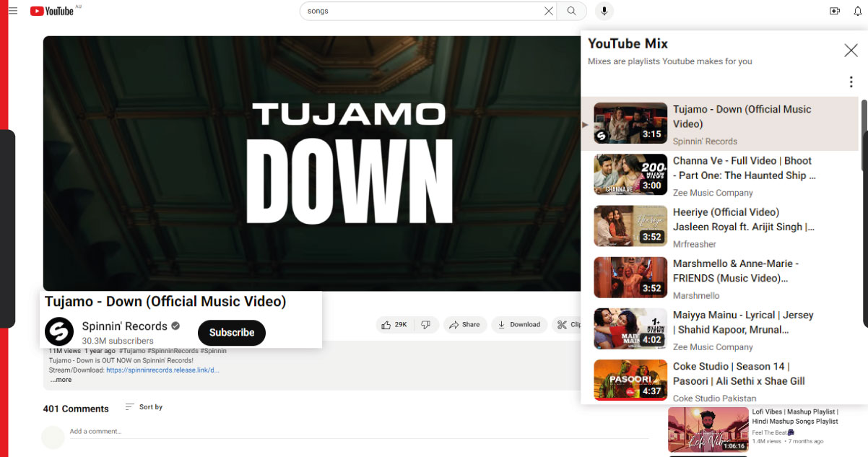868x457 pixels.
Task: Click the 'Marshmello' channel name text
Action: point(696,296)
